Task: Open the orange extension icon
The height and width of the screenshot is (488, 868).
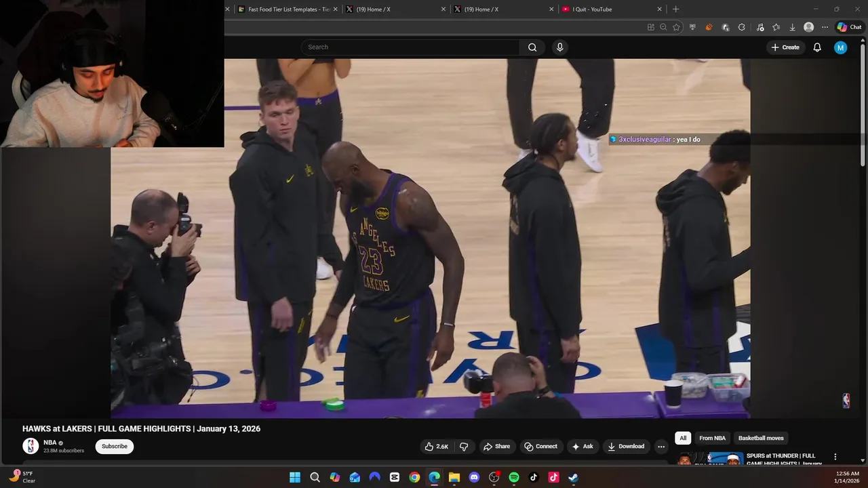Action: (x=709, y=27)
